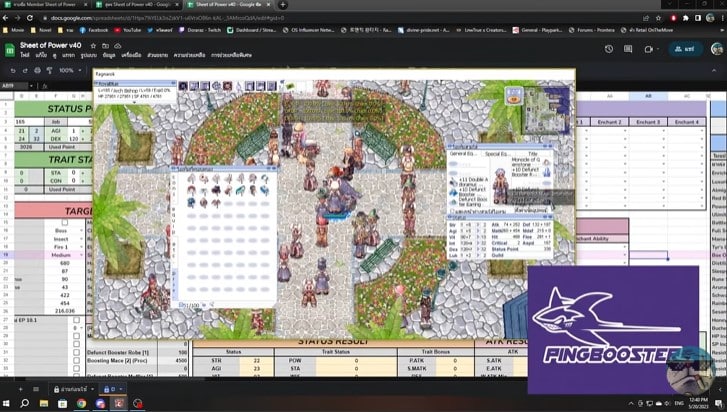Open the comments icon in Sheets header

[628, 49]
